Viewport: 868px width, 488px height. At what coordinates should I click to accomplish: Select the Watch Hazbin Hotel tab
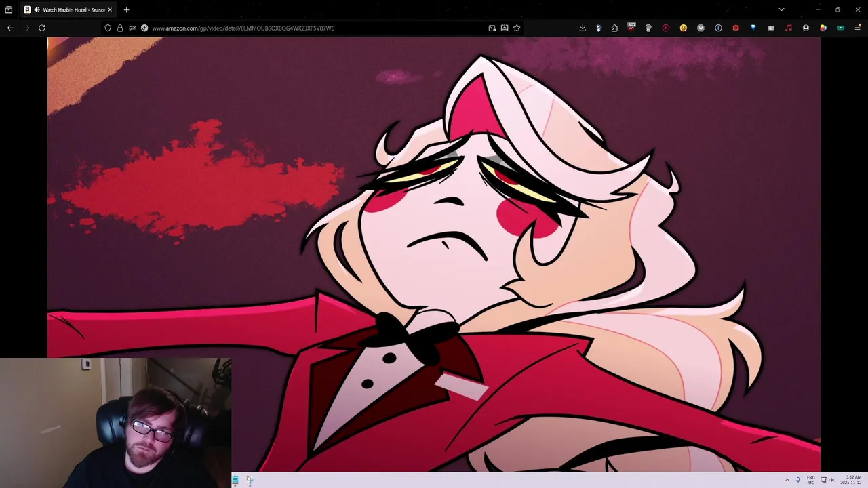pyautogui.click(x=67, y=9)
